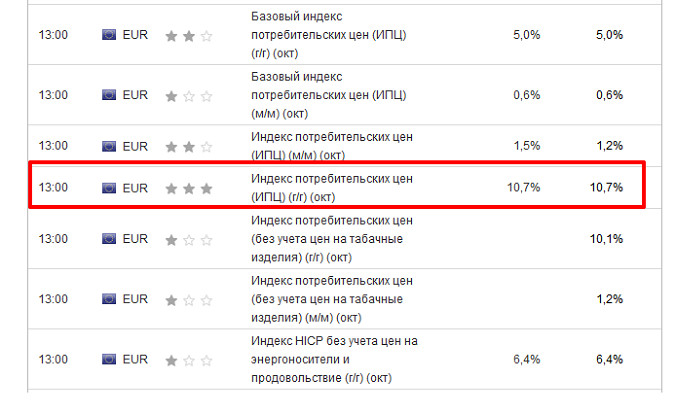Click the EU flag in the Core CPI (г/г) row
The image size is (675, 413).
click(109, 35)
